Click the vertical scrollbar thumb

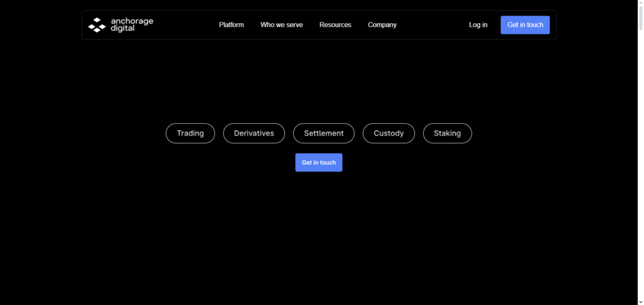pos(640,19)
